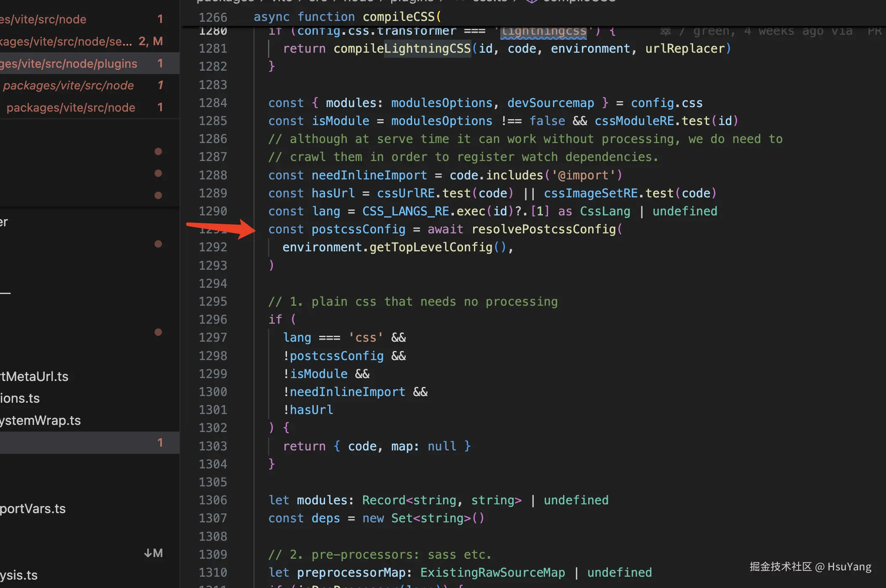This screenshot has height=588, width=886.
Task: Click line number 1295 in the gutter
Action: [213, 302]
